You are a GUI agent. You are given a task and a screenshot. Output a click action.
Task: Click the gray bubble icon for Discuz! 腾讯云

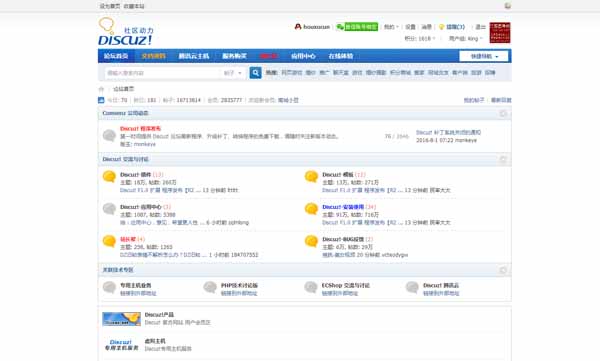coord(412,287)
